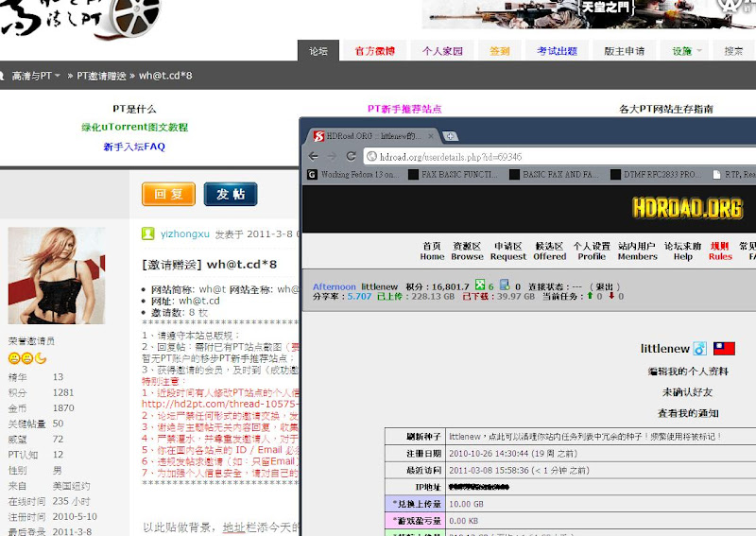Image resolution: width=756 pixels, height=536 pixels.
Task: Open the PT是什么 link
Action: click(134, 109)
